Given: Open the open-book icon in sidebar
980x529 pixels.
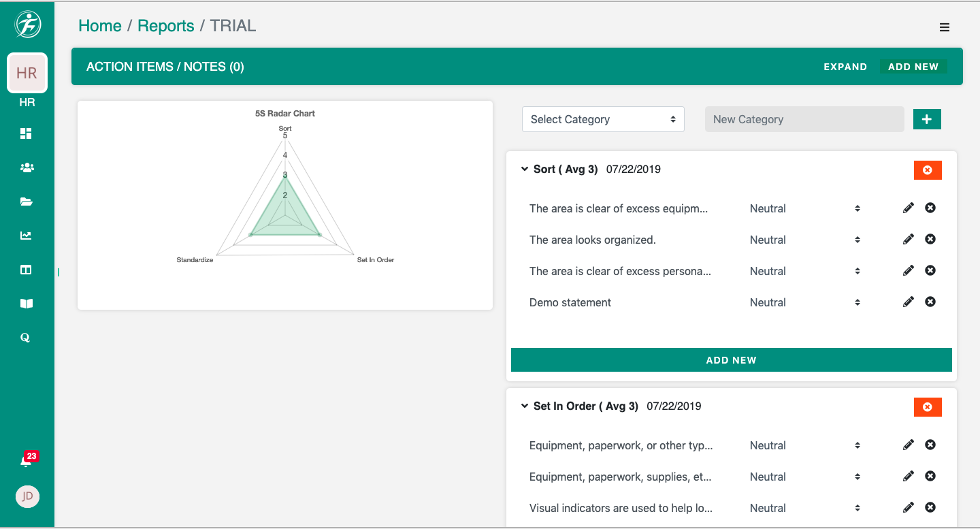Looking at the screenshot, I should pyautogui.click(x=26, y=304).
